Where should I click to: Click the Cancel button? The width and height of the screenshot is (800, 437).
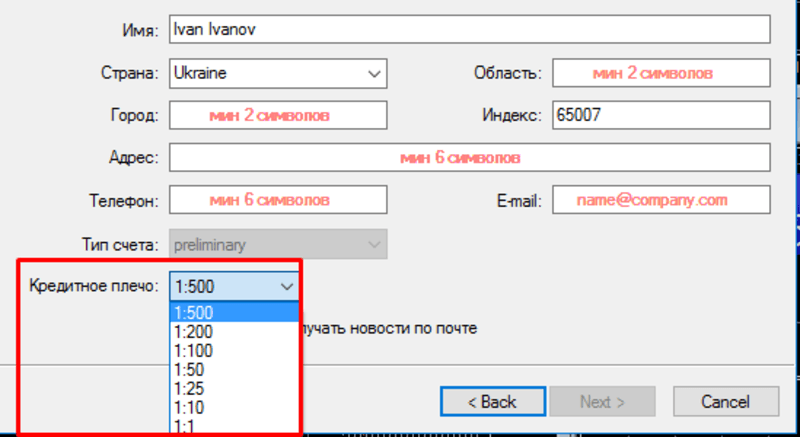point(726,402)
